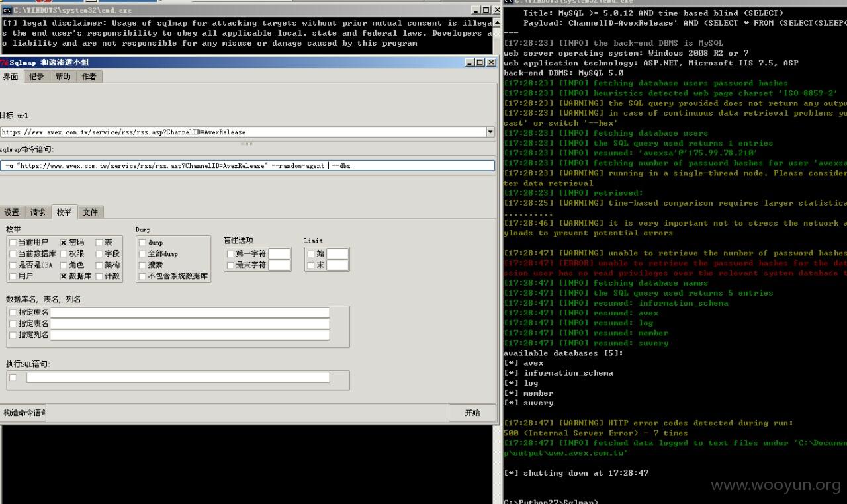Click the 指定列名 text field
Viewport: 847px width, 504px height.
190,335
